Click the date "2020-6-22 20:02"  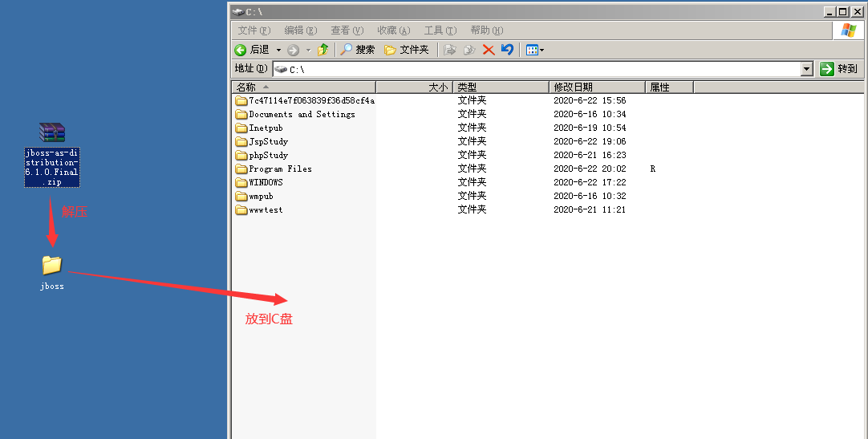590,169
